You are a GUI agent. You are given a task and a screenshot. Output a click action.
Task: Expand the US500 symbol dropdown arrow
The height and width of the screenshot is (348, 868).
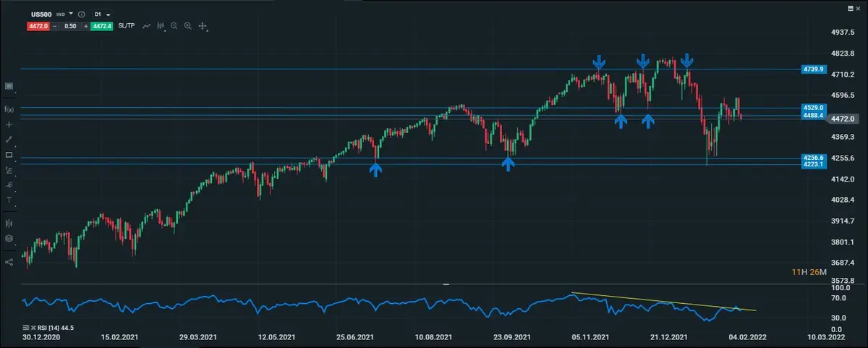[71, 14]
